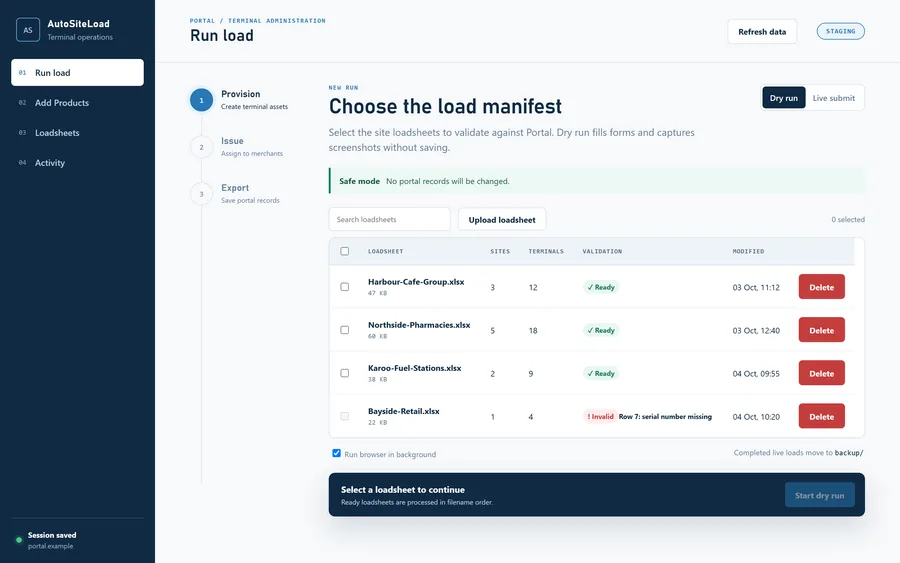Image resolution: width=900 pixels, height=563 pixels.
Task: Click the VALIDATION column header
Action: 602,251
